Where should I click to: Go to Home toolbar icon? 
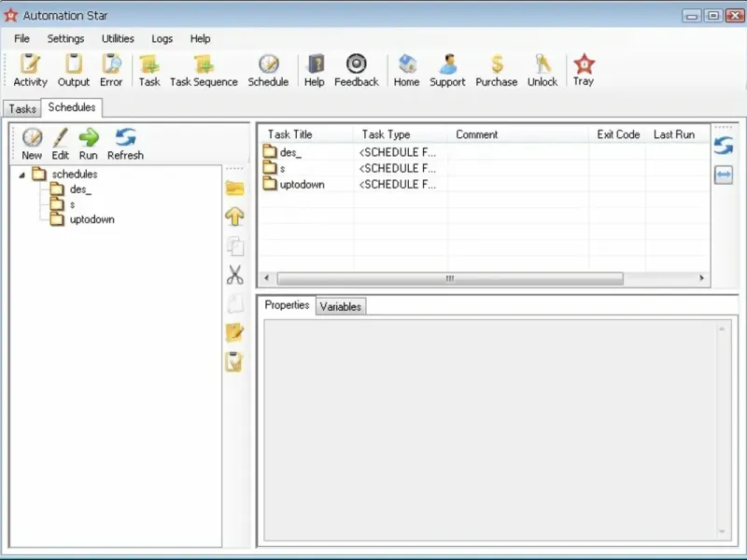[406, 71]
